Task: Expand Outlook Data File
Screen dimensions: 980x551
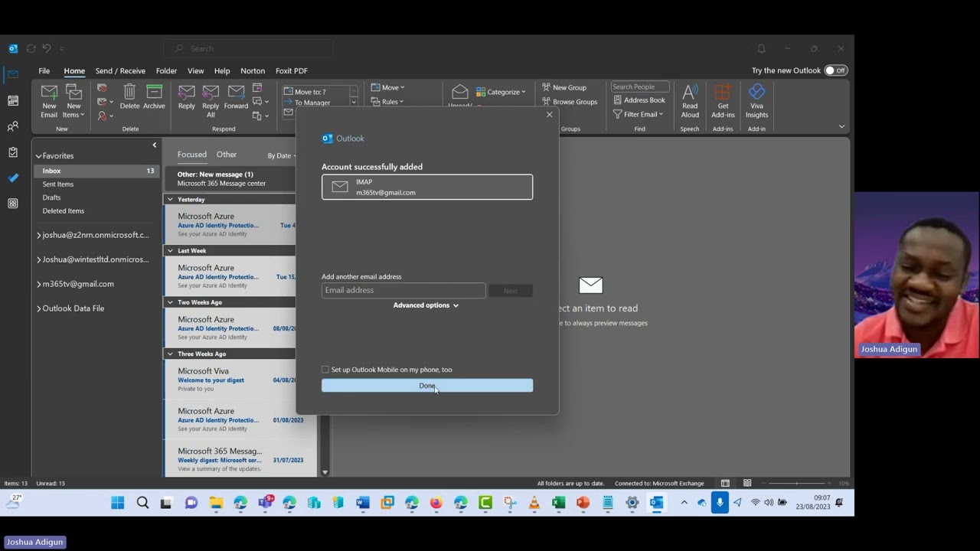Action: point(39,308)
